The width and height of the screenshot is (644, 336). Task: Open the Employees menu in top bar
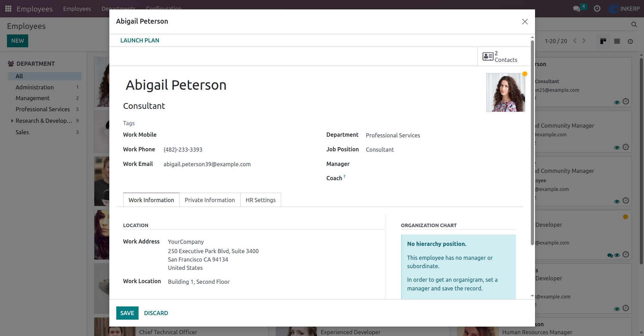[x=77, y=9]
